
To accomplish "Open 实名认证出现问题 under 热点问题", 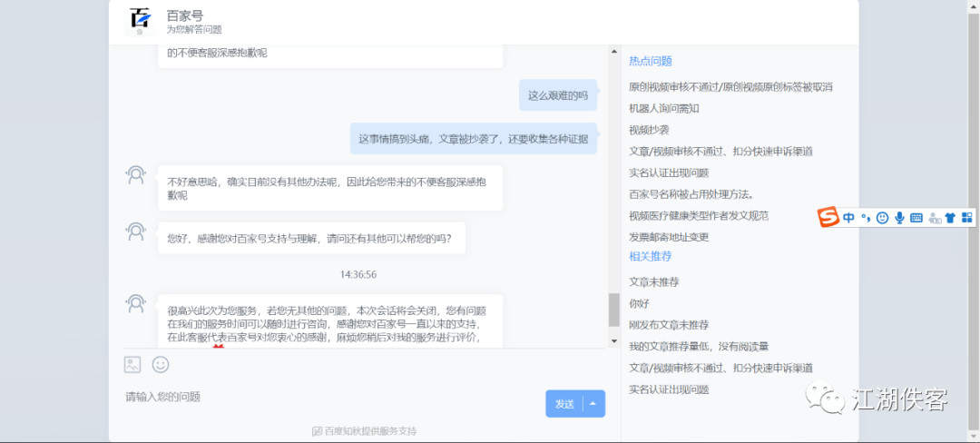I will coord(669,172).
